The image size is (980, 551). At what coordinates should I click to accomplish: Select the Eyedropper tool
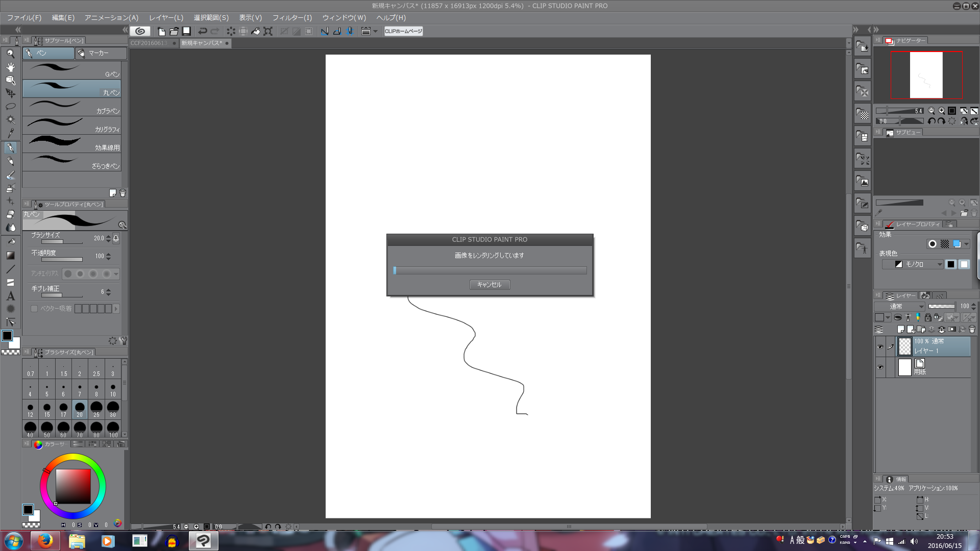[x=10, y=133]
